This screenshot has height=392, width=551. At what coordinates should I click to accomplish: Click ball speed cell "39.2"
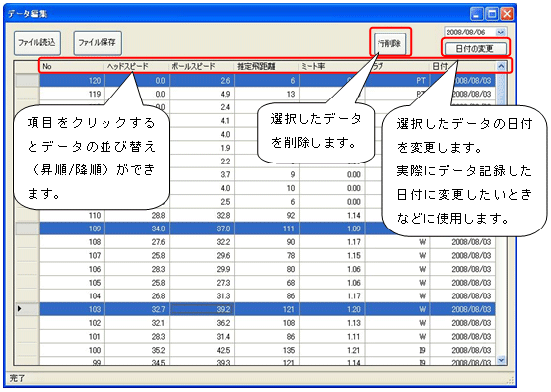point(202,309)
